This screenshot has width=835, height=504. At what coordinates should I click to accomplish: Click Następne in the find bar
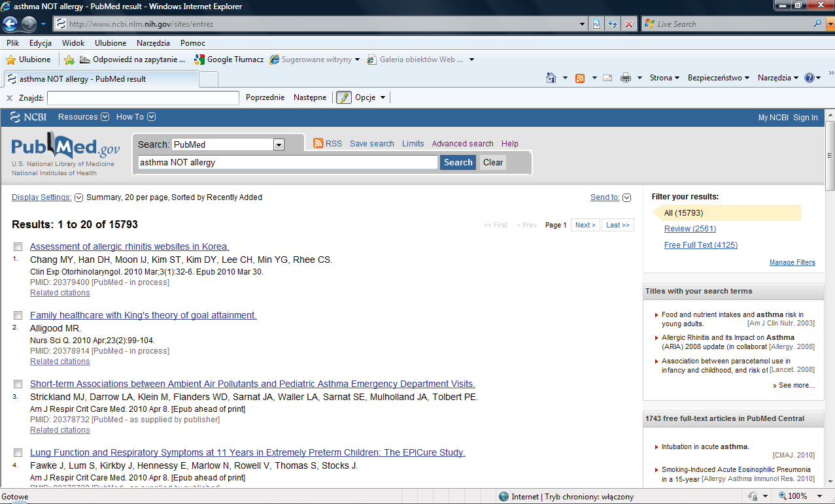pos(310,97)
